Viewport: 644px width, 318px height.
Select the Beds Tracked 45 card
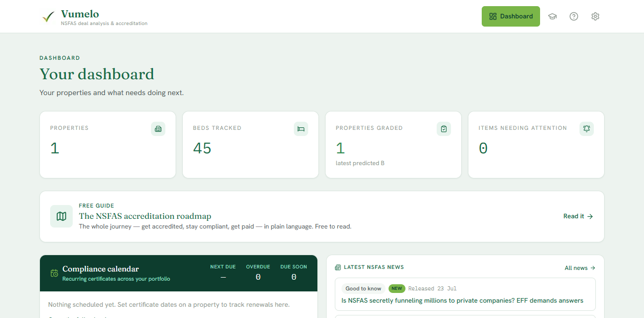point(250,145)
